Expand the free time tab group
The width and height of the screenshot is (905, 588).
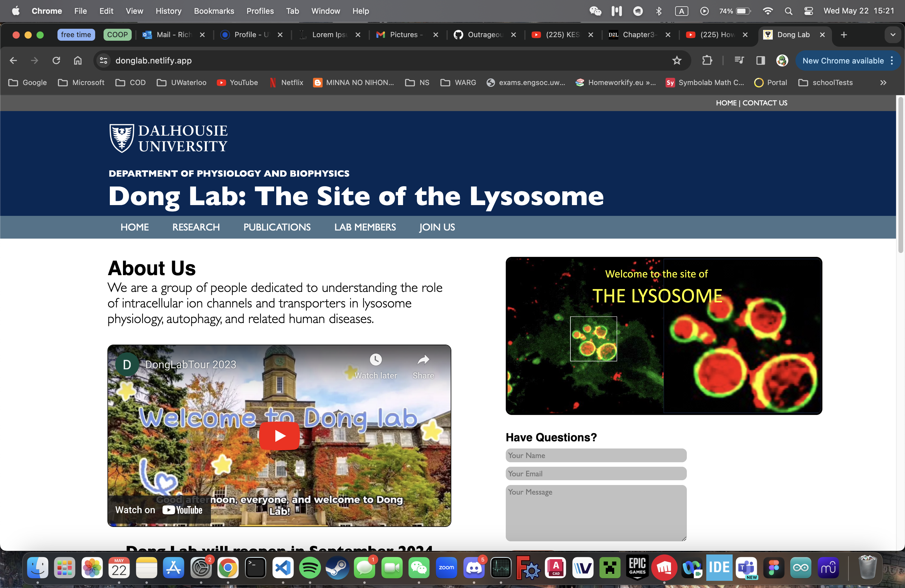pyautogui.click(x=76, y=35)
